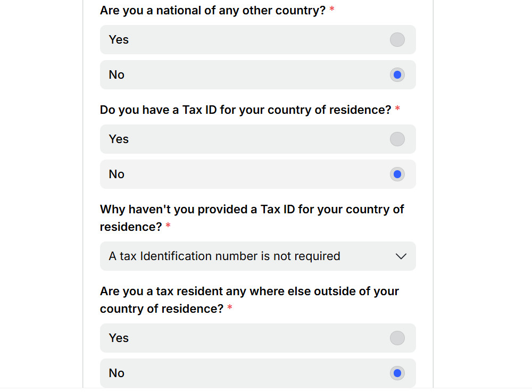Open the 'tax Identification number is not required' selector

point(225,256)
